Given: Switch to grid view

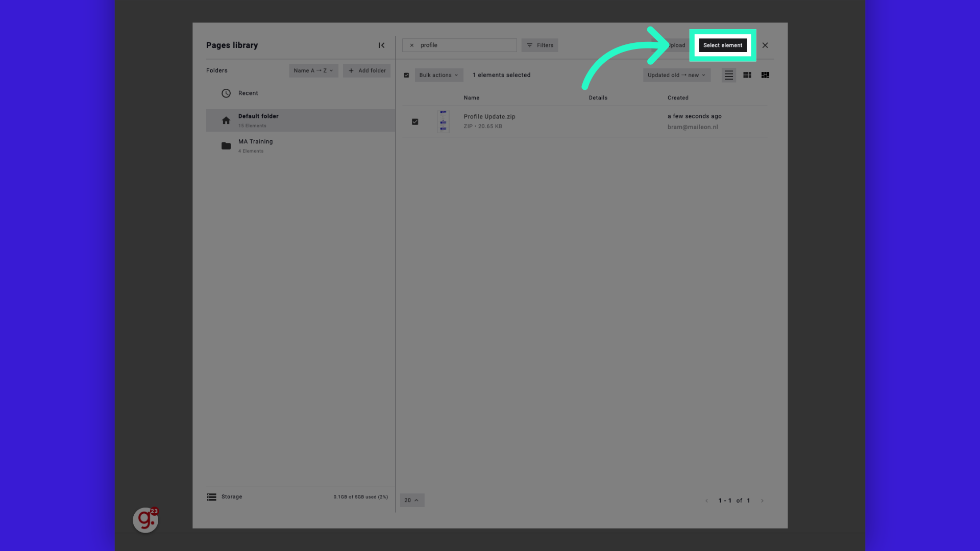Looking at the screenshot, I should (747, 76).
